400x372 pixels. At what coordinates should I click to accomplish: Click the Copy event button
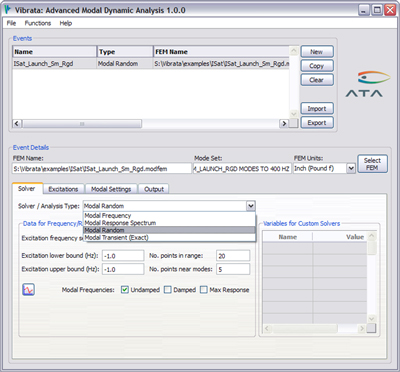[317, 66]
